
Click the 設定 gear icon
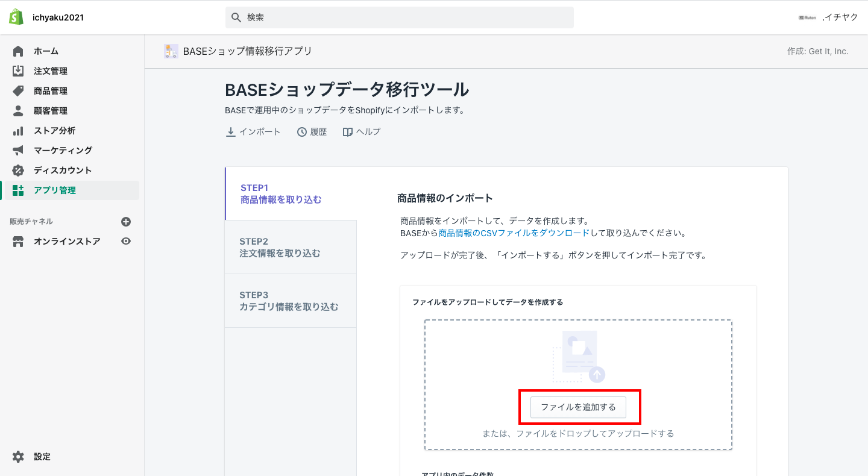pyautogui.click(x=18, y=457)
